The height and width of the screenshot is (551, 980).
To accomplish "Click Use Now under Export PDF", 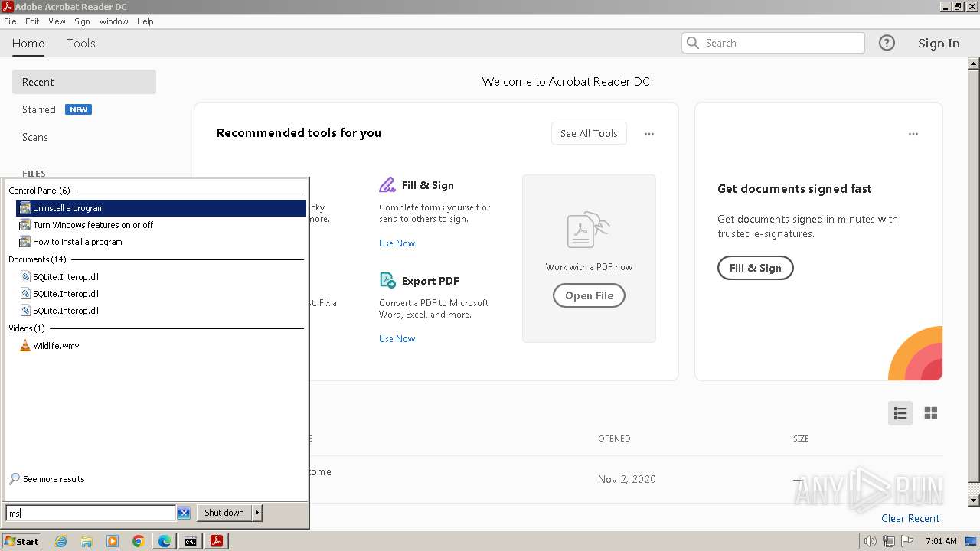I will pyautogui.click(x=397, y=339).
